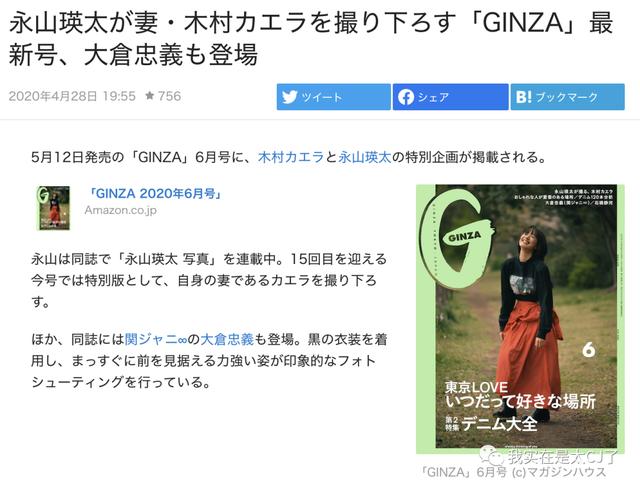Click the Twitter bird icon

289,97
